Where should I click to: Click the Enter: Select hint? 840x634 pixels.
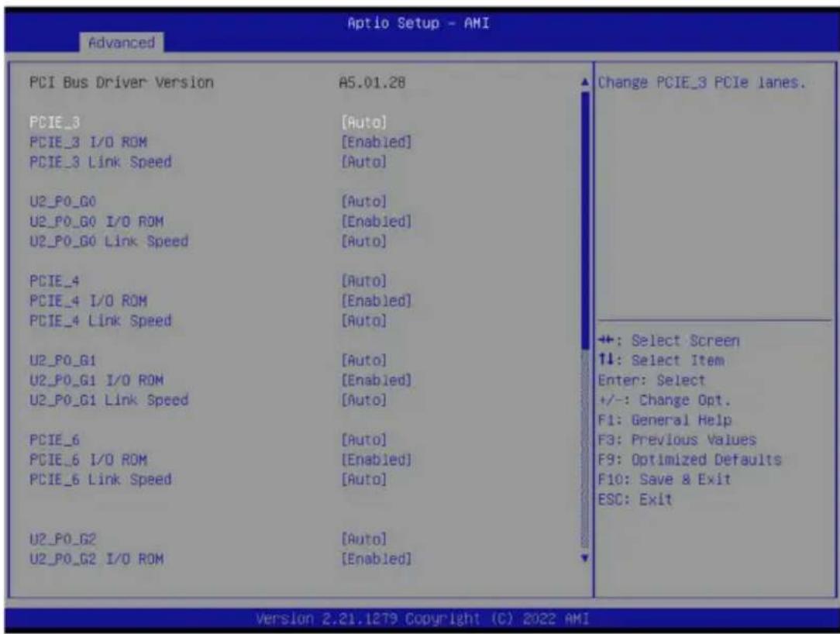652,381
